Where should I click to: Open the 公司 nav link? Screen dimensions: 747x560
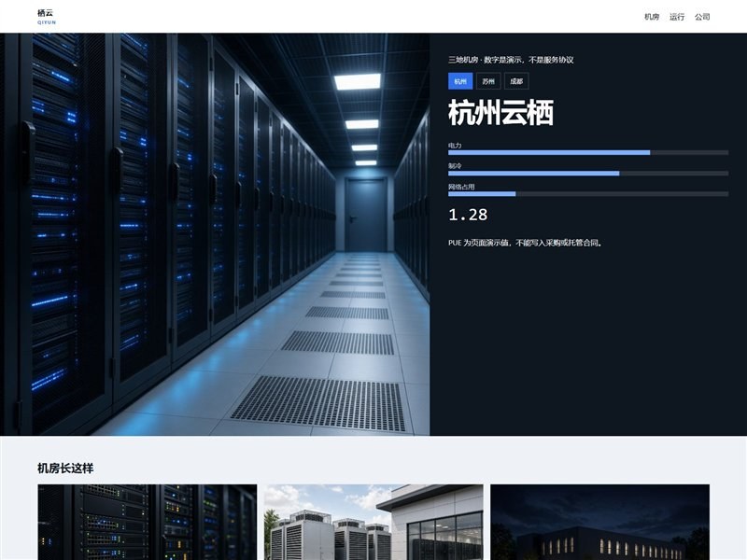point(702,17)
